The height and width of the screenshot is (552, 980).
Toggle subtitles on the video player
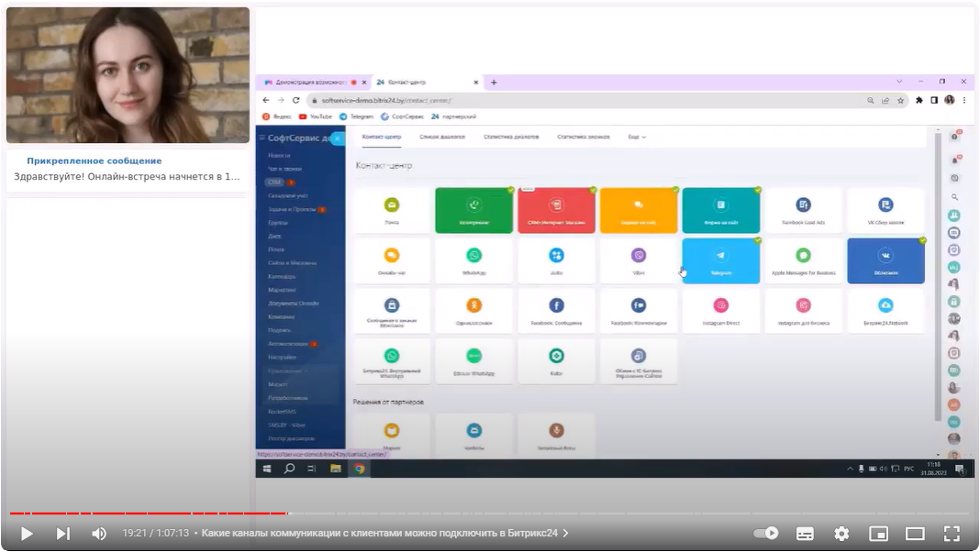pyautogui.click(x=805, y=533)
